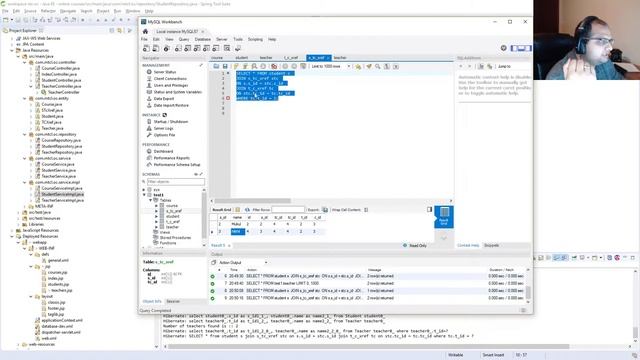Open Performance Reports in Navigator
Viewport: 640px width, 360px height.
[x=171, y=158]
